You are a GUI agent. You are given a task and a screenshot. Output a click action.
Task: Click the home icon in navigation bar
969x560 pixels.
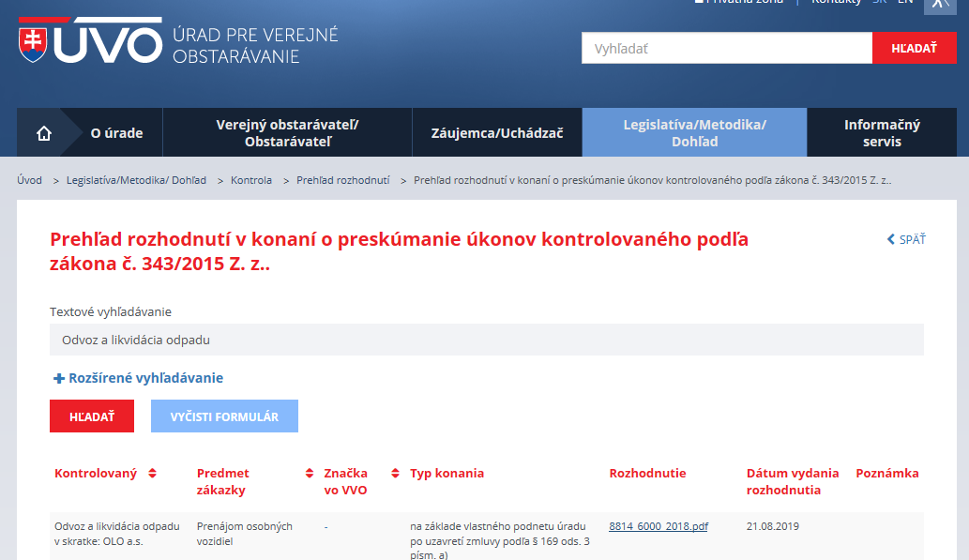[43, 133]
